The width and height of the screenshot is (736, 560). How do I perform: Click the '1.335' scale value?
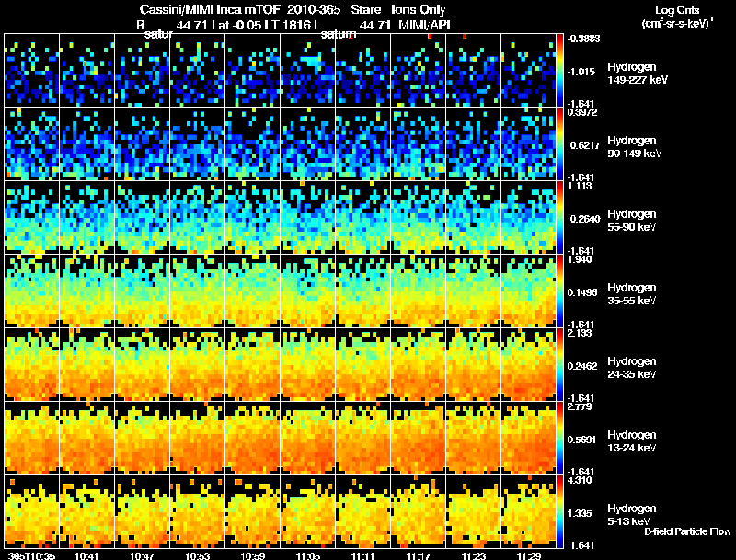click(579, 514)
